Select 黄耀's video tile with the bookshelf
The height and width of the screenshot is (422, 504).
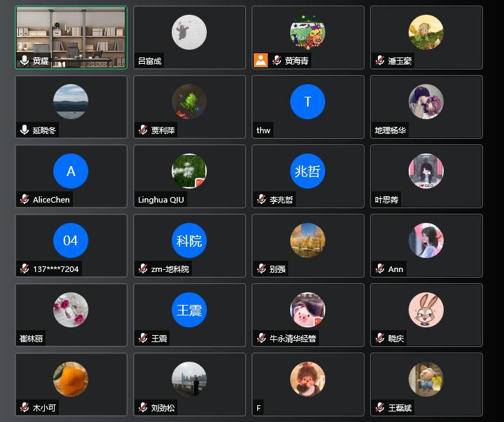tap(71, 38)
